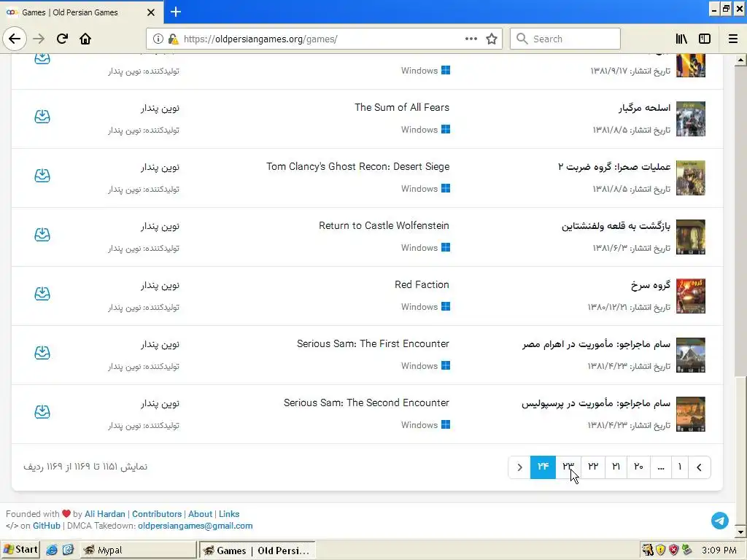Screen dimensions: 747x560
Task: Download Serious Sam: The First Encounter
Action: 42,352
